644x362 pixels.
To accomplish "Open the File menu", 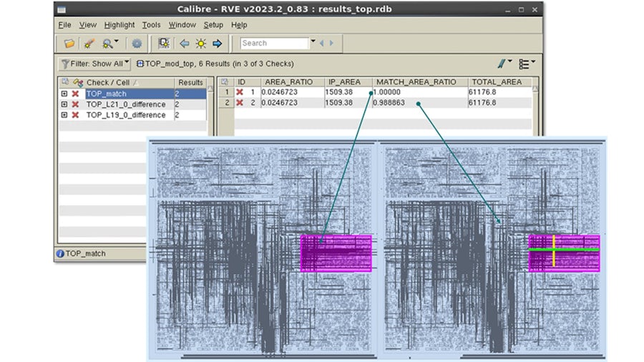I will pyautogui.click(x=64, y=25).
